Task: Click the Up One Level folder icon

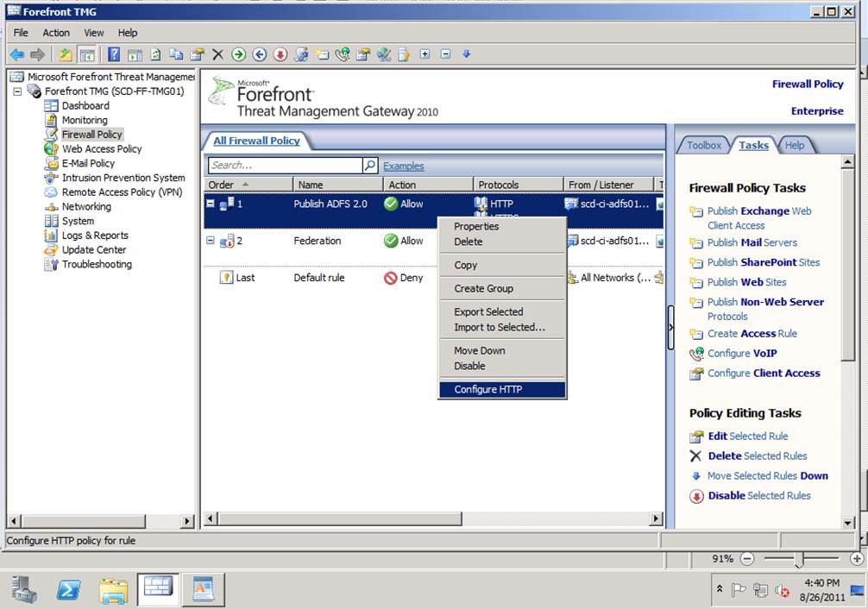Action: point(66,54)
